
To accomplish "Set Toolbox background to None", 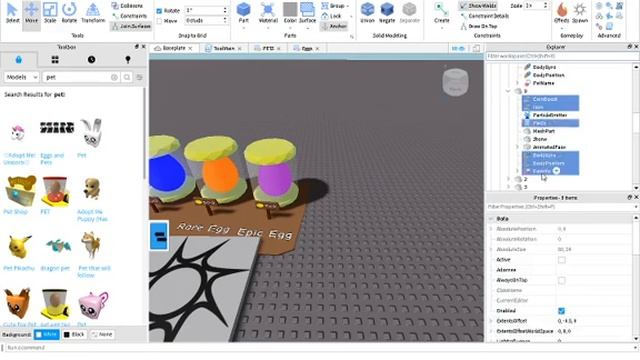I will point(102,334).
